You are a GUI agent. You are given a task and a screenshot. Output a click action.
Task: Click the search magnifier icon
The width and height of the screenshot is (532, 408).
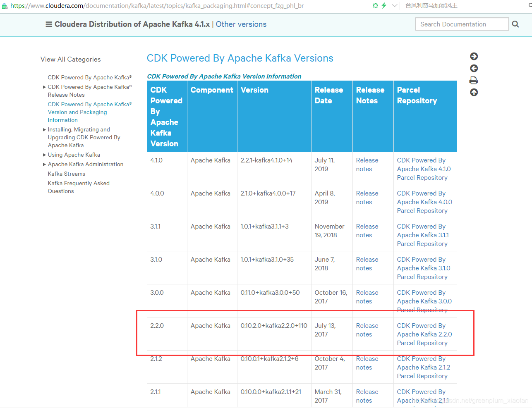point(515,24)
